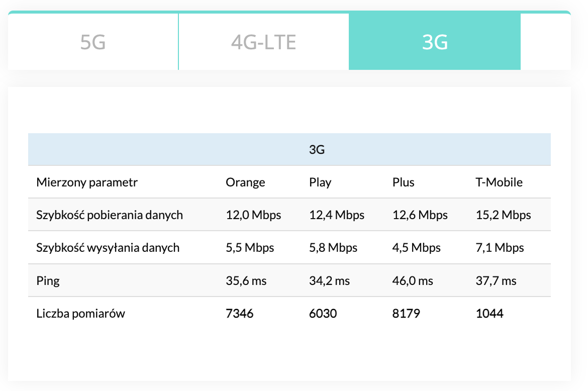Click the Mierzony parametr column header
The width and height of the screenshot is (588, 391).
87,182
